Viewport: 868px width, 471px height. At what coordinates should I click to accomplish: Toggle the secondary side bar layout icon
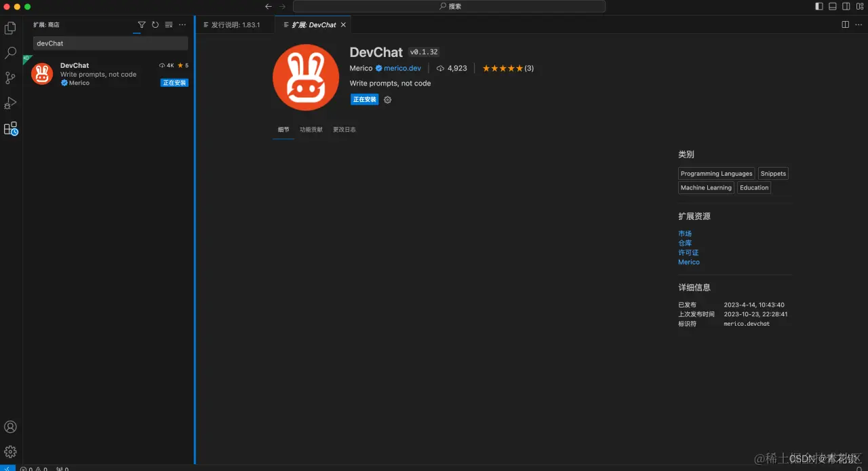click(x=846, y=6)
